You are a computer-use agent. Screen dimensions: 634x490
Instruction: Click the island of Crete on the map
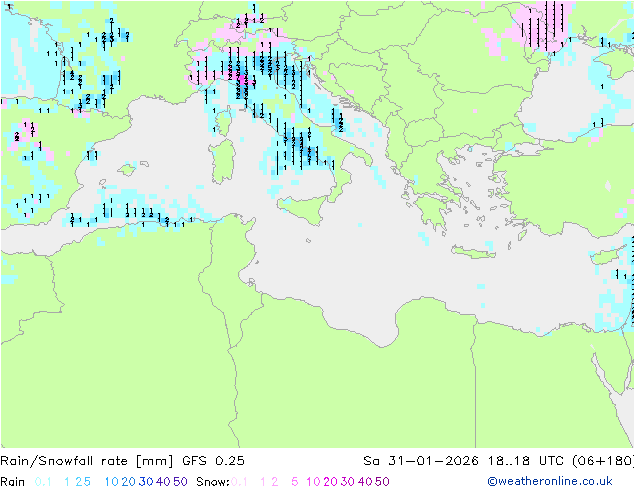pos(473,252)
